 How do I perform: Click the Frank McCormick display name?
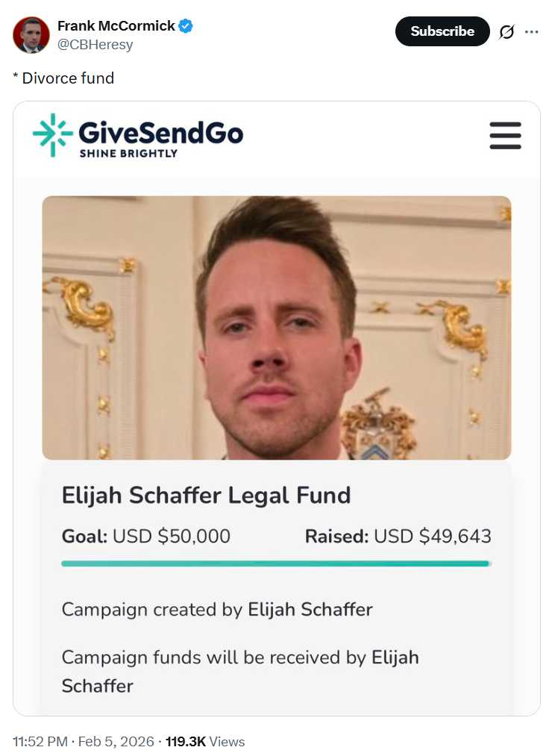click(x=116, y=25)
